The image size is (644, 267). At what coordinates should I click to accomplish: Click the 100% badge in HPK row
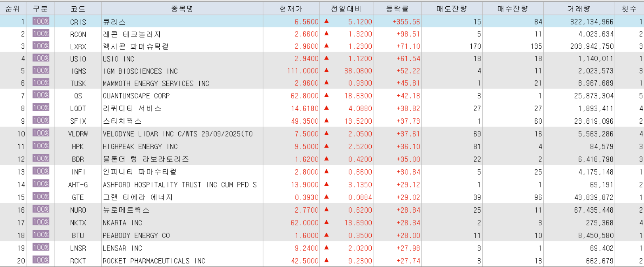[x=41, y=146]
